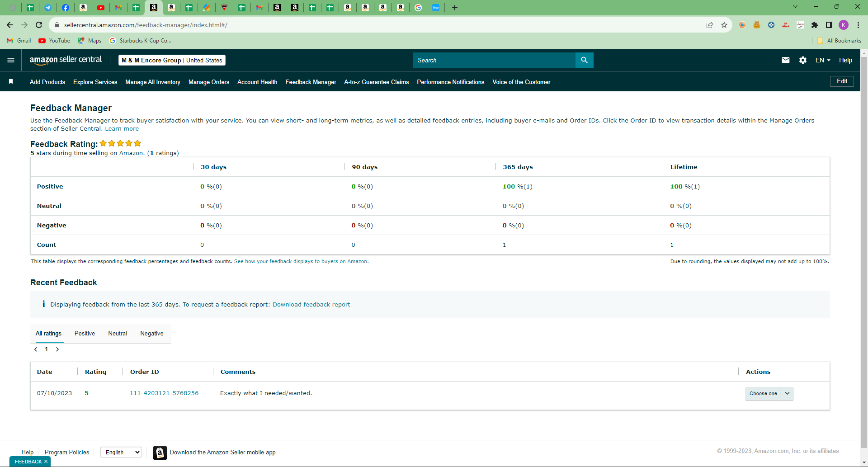868x467 pixels.
Task: Click the bookmark flag icon beside Add Products
Action: (11, 81)
